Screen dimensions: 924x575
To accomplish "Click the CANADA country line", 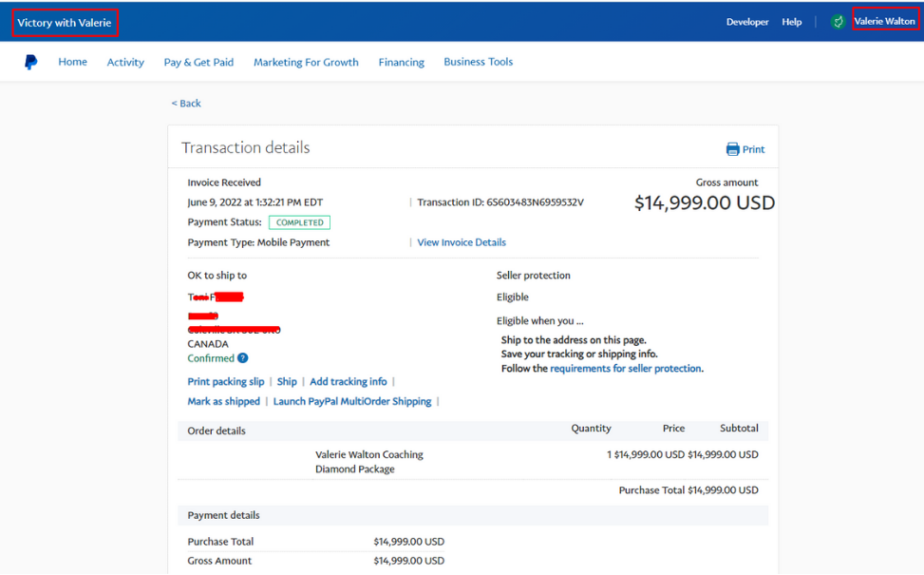I will (207, 344).
